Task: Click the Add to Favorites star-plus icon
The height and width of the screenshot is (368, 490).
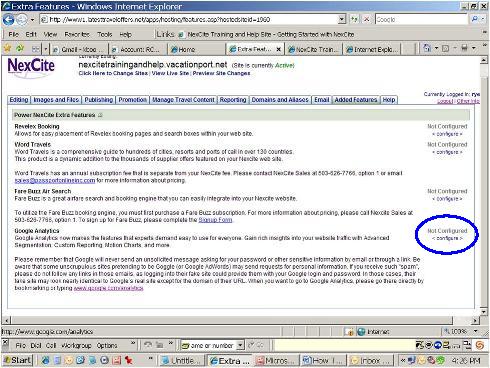Action: [x=20, y=49]
